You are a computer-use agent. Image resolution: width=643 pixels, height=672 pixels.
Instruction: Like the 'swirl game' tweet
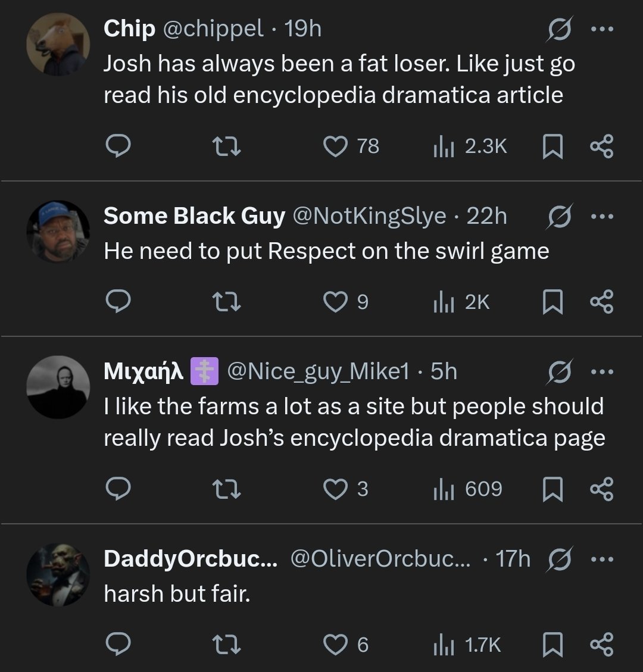coord(335,302)
